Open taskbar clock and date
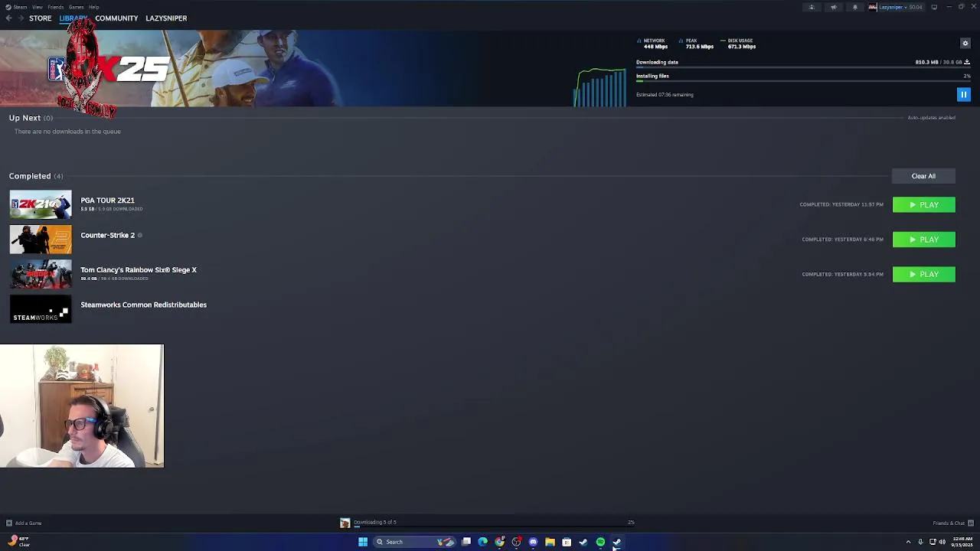980x551 pixels. [962, 542]
